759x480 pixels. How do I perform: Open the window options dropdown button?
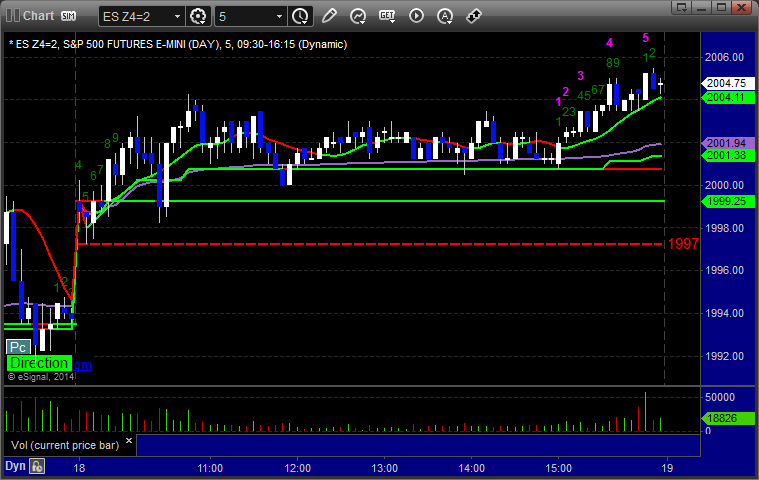point(682,7)
